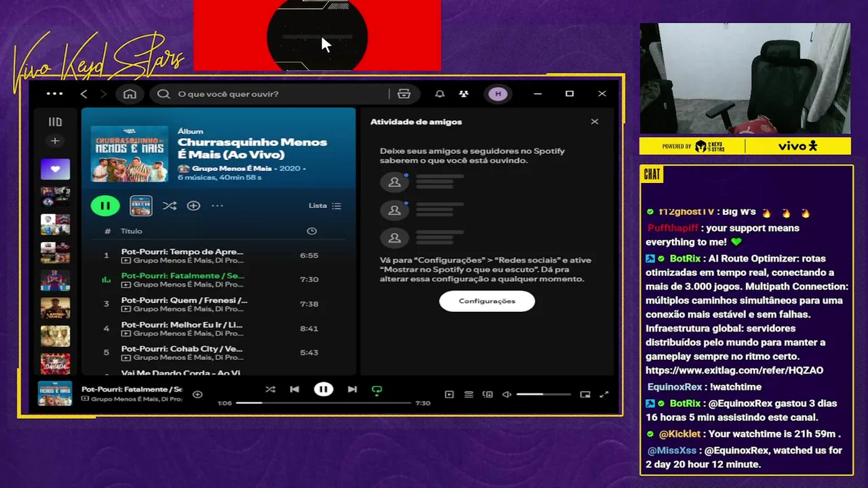
Task: Open album more options three dots
Action: tap(217, 205)
